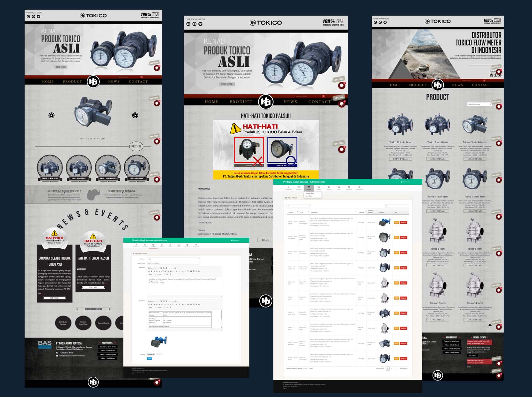Choose Lihat Data from the Produk submenu
Viewport: 532px width, 397px height.
tap(309, 196)
